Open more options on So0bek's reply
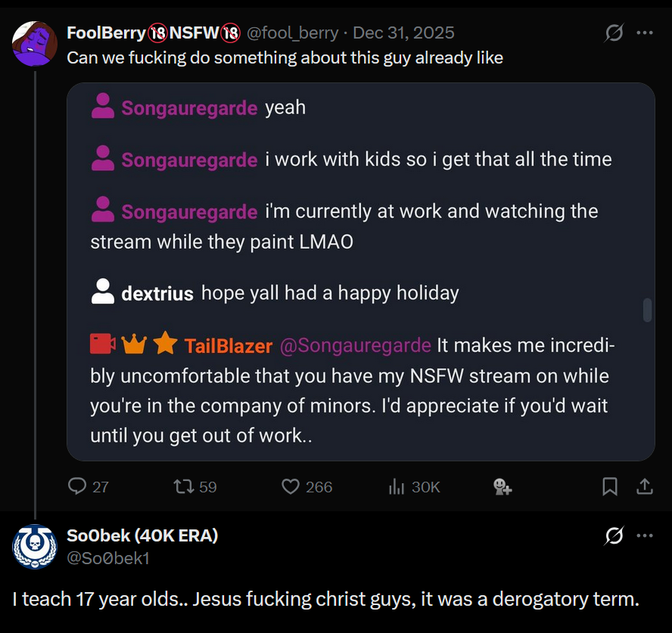 [645, 536]
